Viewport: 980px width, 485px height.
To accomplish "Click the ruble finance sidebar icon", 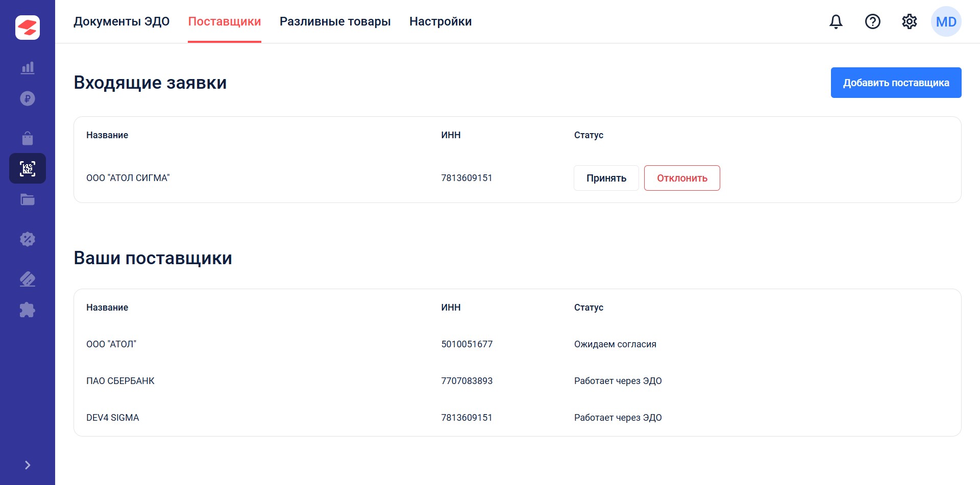I will 28,98.
